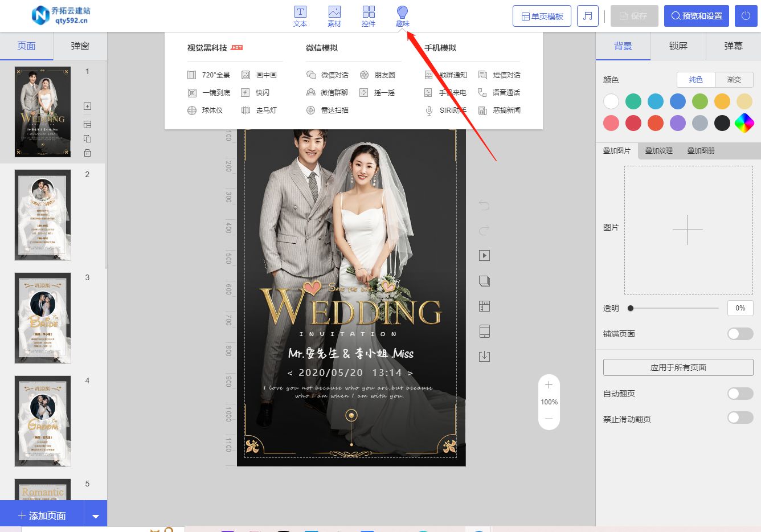761x532 pixels.
Task: Click the add element icon beside page 1
Action: pyautogui.click(x=87, y=106)
